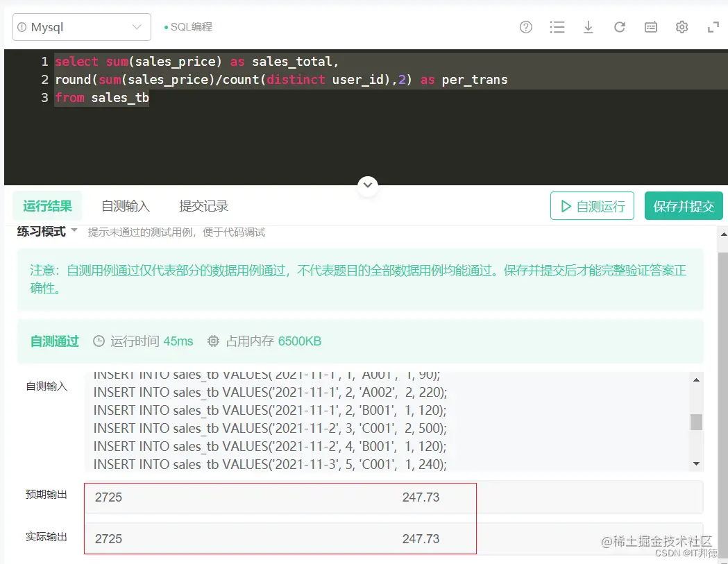Screen dimensions: 728x564
Task: Click the 占用内存 chip icon
Action: point(213,341)
